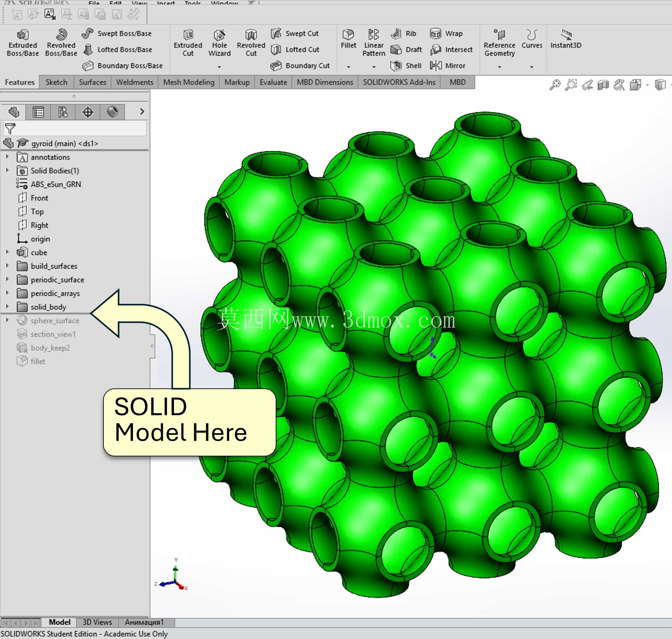Click the Wrap command
Screen dimensions: 672x639
(x=446, y=33)
